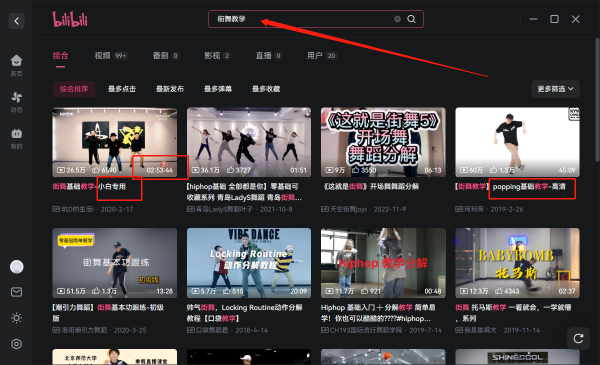Maximize the bilibili window
The height and width of the screenshot is (365, 600).
coord(554,19)
